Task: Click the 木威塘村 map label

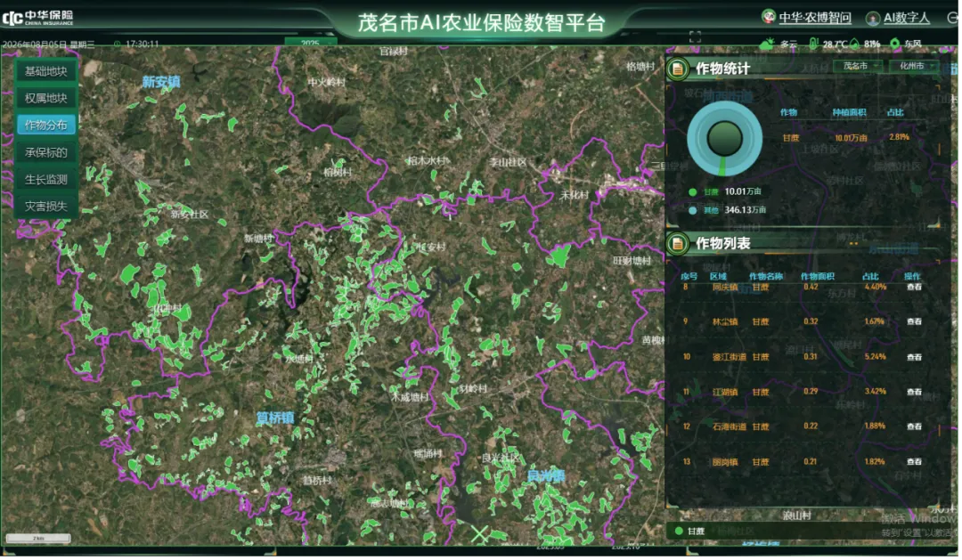Action: pos(410,397)
